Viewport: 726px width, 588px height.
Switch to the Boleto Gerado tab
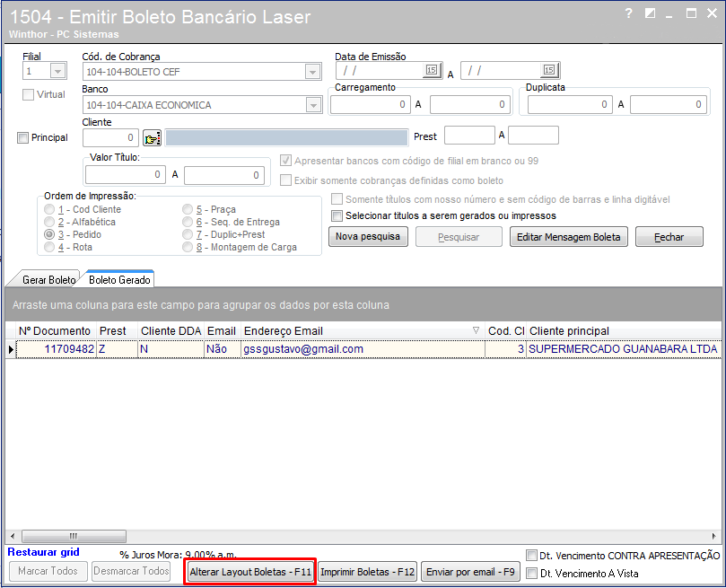click(x=119, y=280)
